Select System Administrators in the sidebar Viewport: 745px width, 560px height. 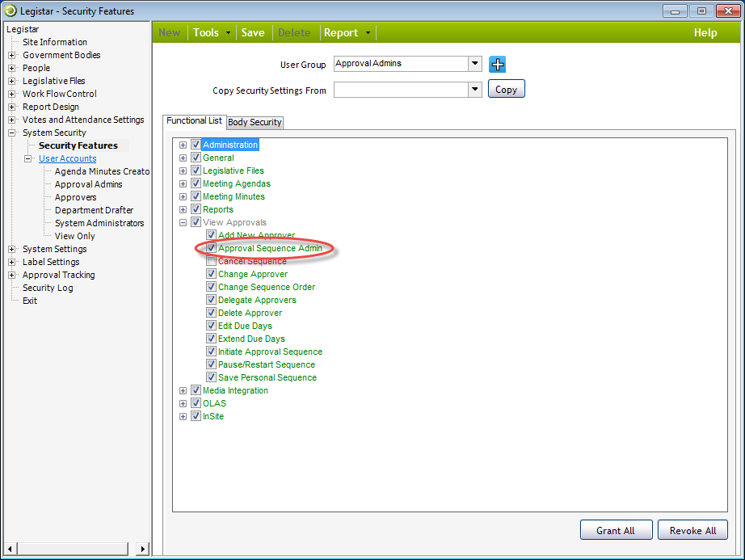pyautogui.click(x=99, y=223)
